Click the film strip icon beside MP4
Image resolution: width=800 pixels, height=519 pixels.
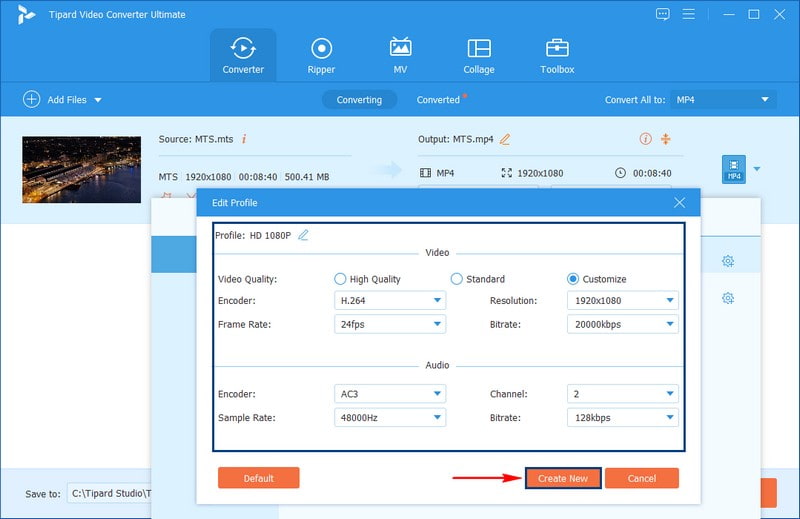click(x=425, y=173)
